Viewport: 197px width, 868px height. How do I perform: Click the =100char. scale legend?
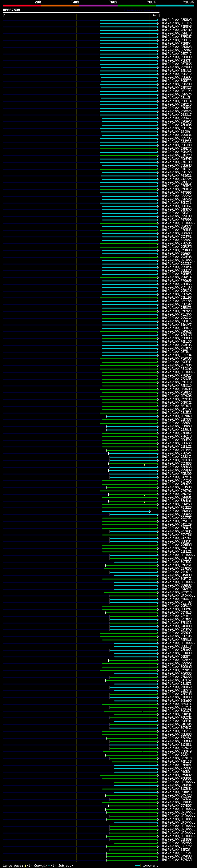pos(146,865)
